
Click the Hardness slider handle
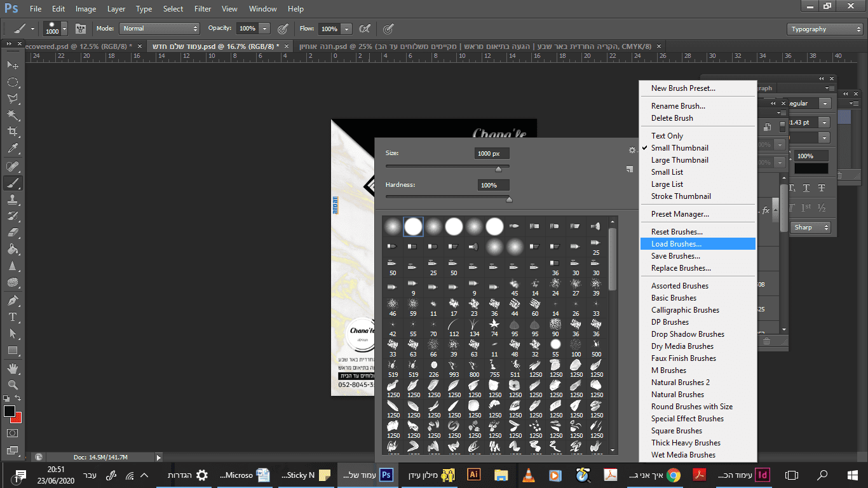pos(509,200)
